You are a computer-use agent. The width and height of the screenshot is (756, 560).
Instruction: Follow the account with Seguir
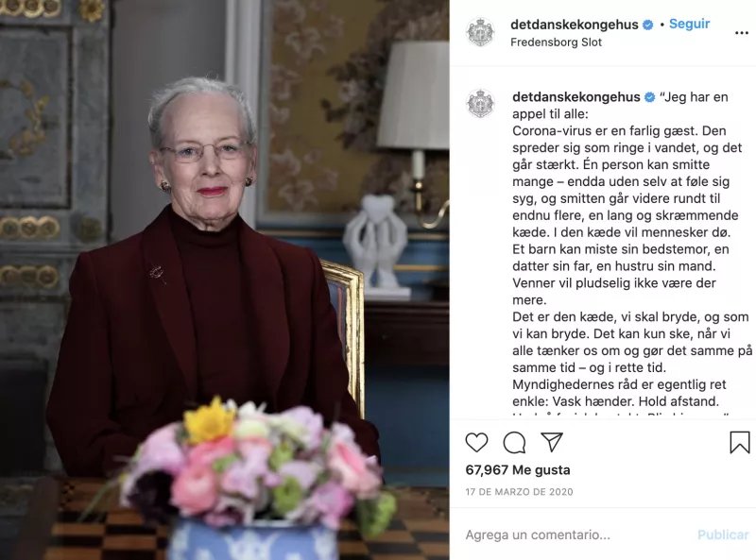click(x=689, y=25)
